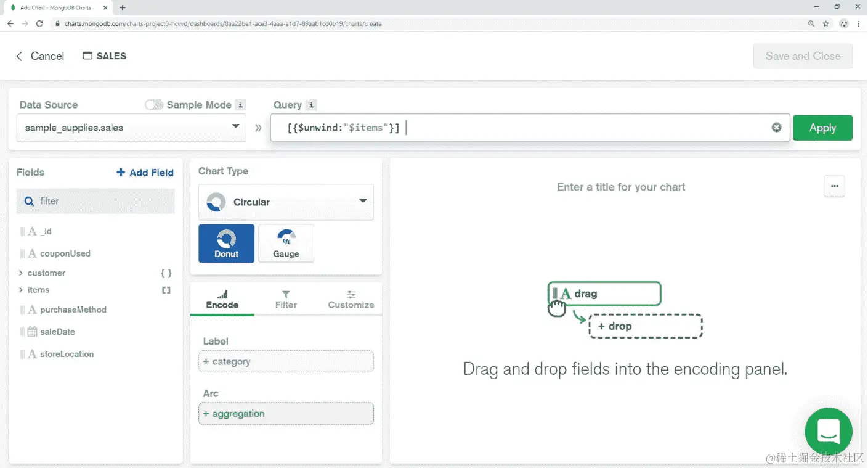Switch to the Filter tab
This screenshot has height=468, width=868.
pos(286,300)
